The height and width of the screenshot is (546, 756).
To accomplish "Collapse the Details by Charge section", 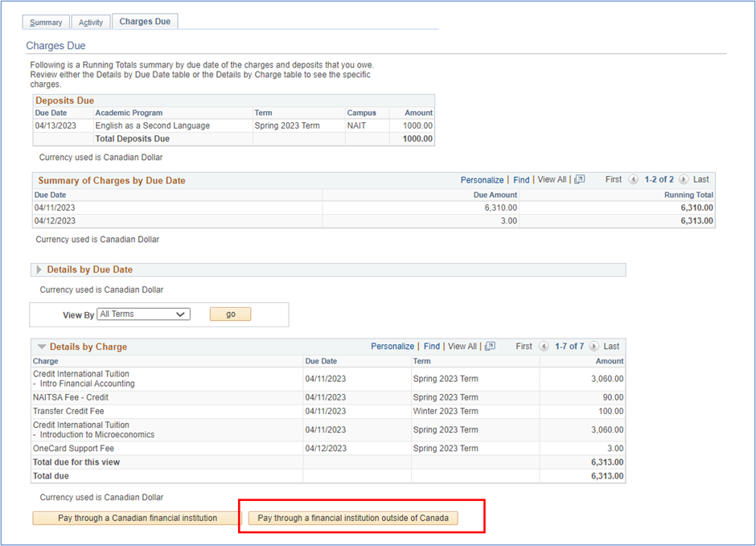I will (42, 347).
